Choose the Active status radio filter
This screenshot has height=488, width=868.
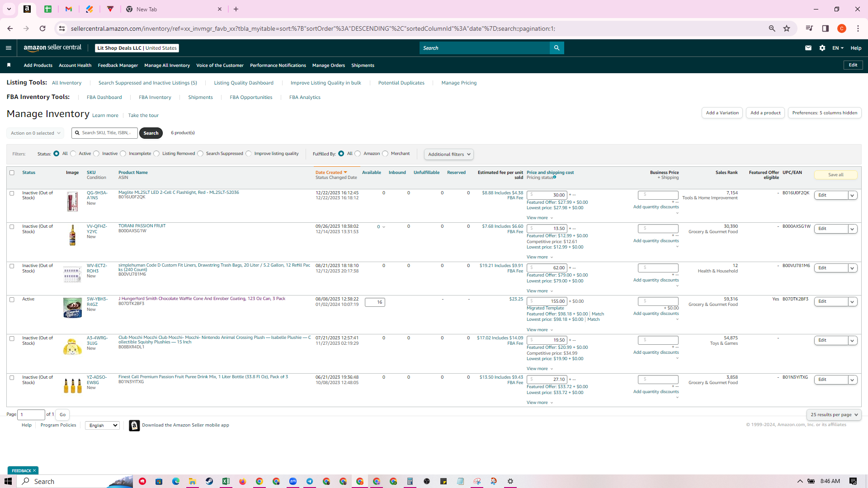[73, 154]
